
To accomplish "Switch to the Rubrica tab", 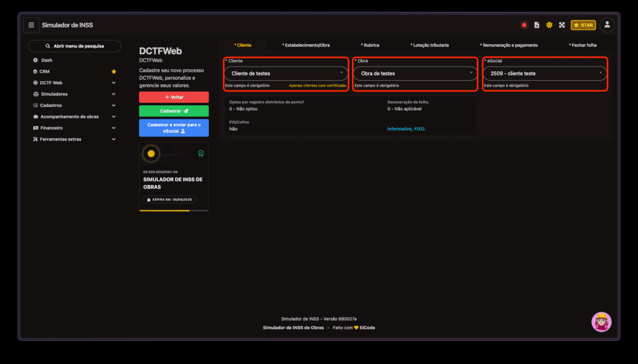I will (370, 45).
